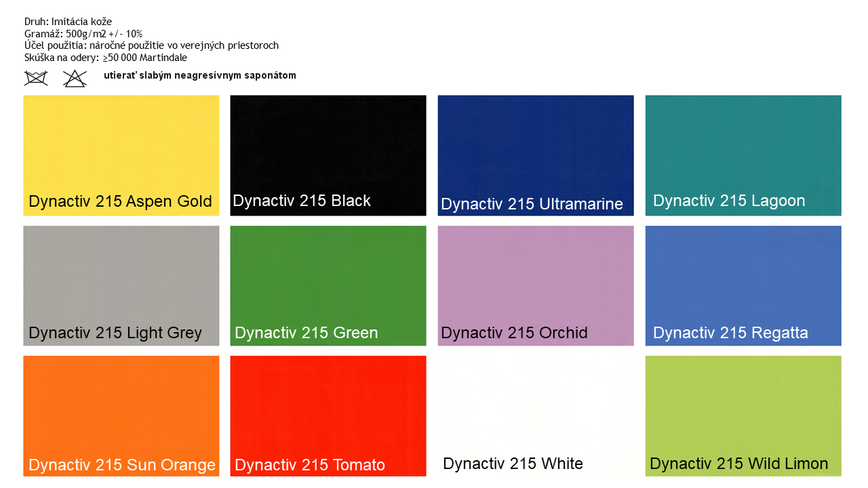Click the 'Dynactiv 215 Lagoon' label
The image size is (868, 488).
click(729, 201)
